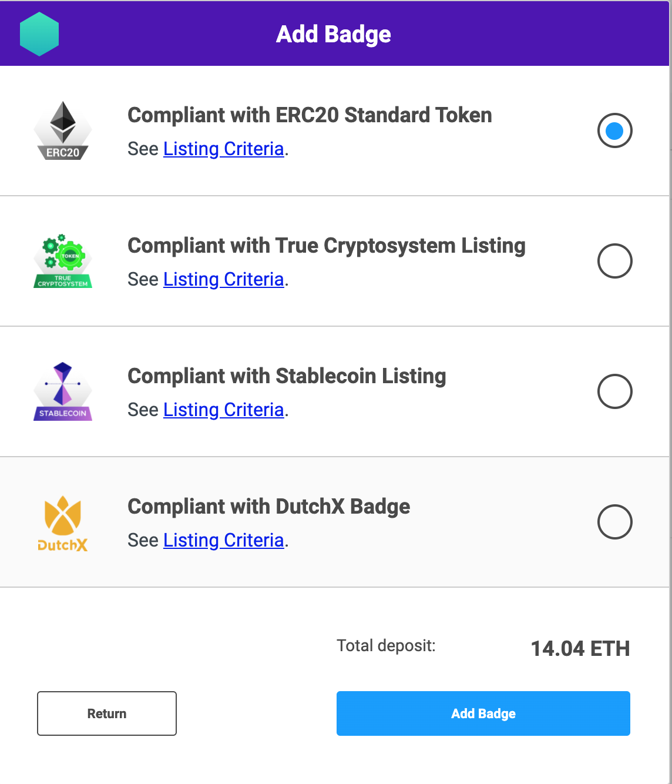Open Listing Criteria link for ERC20 badge
This screenshot has width=672, height=784.
click(x=223, y=149)
